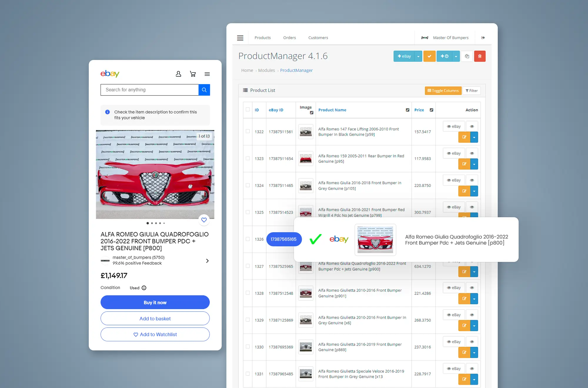Click the plus clock schedule toolbar button
The image size is (588, 388).
point(444,56)
